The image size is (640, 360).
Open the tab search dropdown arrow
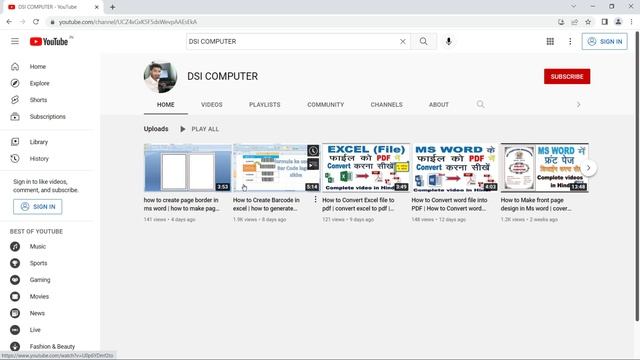(x=573, y=7)
